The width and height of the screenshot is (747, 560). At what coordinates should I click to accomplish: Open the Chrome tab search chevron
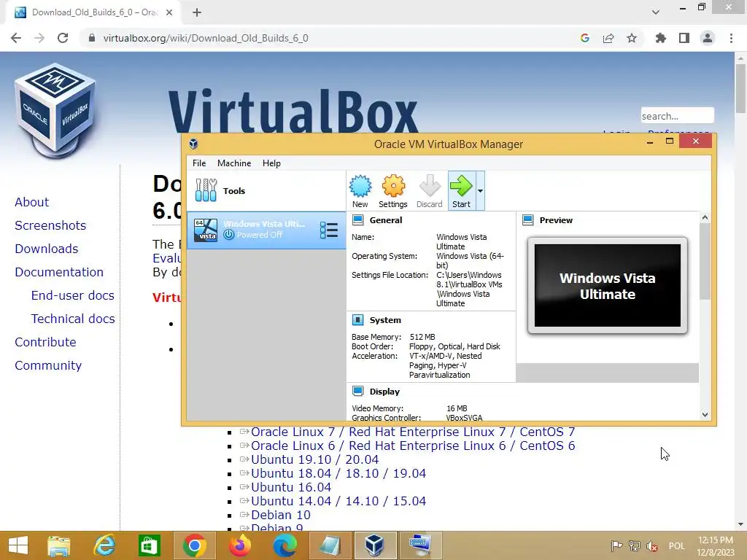click(x=656, y=12)
